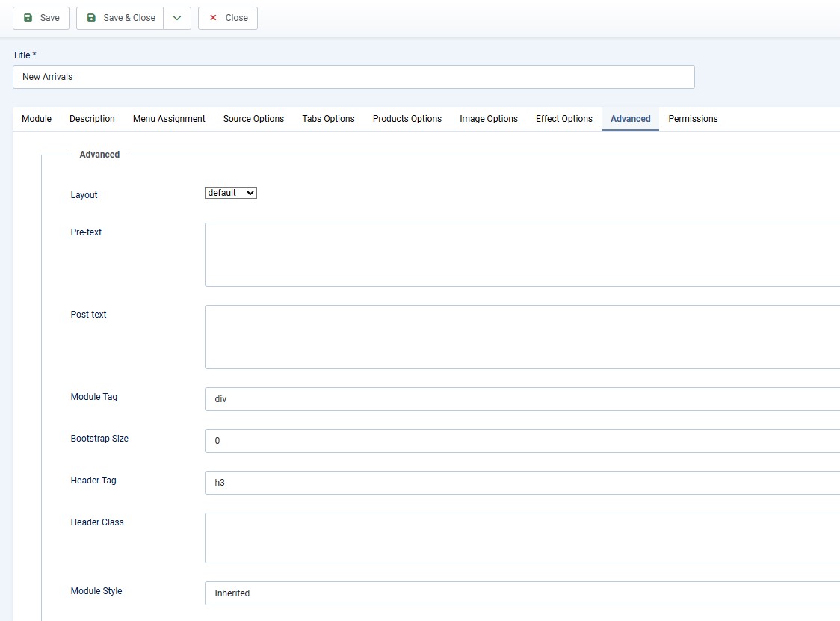Expand the Header Tag 'h3' selector
Image resolution: width=840 pixels, height=621 pixels.
tap(522, 483)
